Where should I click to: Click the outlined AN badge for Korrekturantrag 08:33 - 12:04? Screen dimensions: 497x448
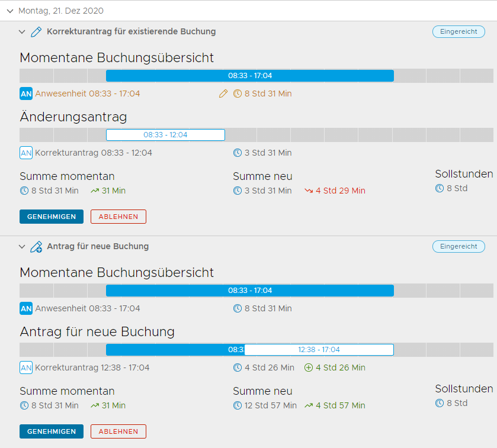26,153
